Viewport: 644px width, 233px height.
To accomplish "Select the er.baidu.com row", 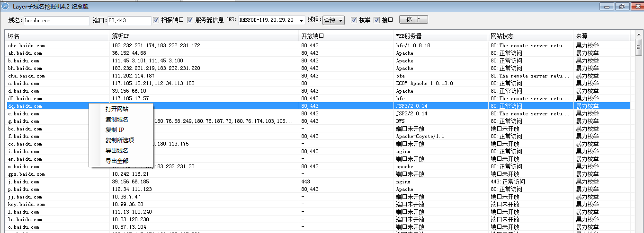I will point(318,159).
